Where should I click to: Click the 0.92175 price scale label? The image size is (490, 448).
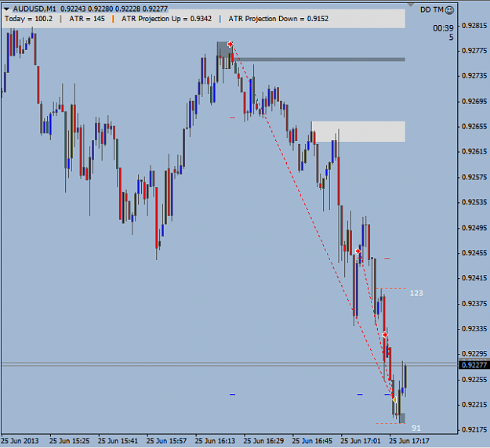click(474, 430)
